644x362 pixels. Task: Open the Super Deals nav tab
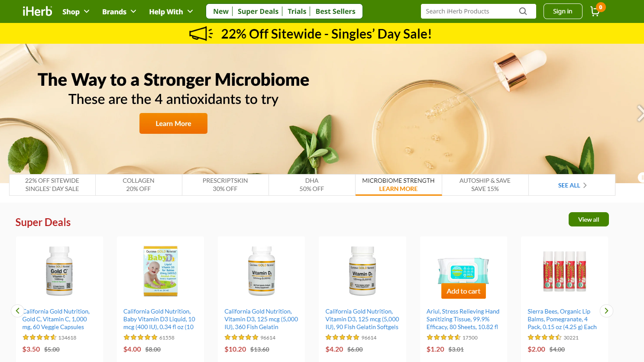pos(258,11)
